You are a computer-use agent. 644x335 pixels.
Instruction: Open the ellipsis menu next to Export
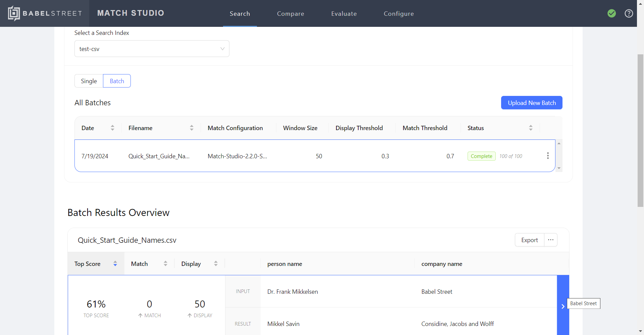click(x=551, y=240)
